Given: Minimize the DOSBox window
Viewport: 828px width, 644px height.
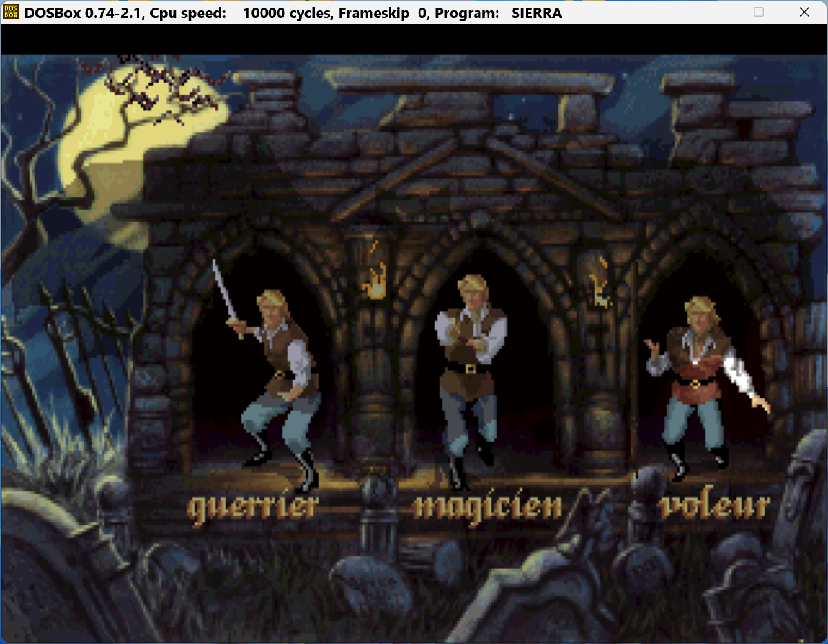Looking at the screenshot, I should [713, 12].
